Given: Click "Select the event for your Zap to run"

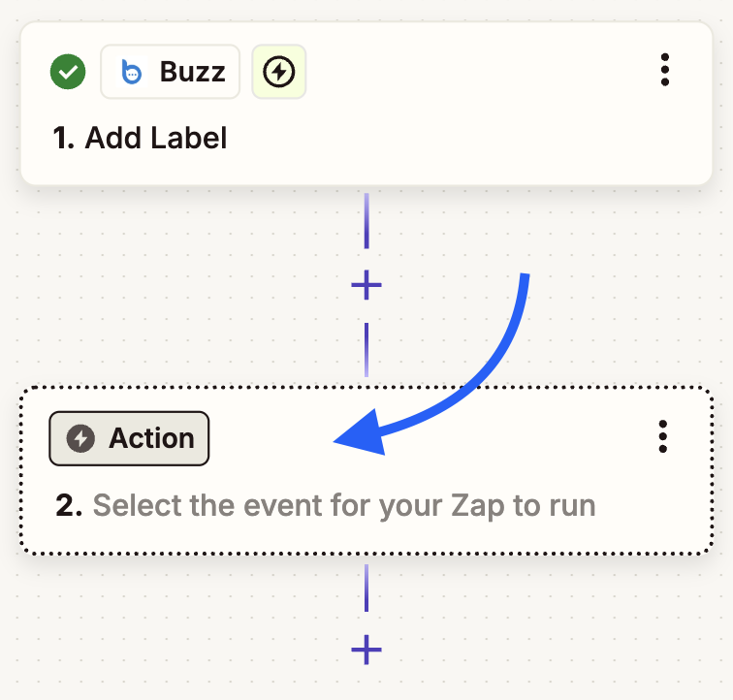Looking at the screenshot, I should coord(343,505).
